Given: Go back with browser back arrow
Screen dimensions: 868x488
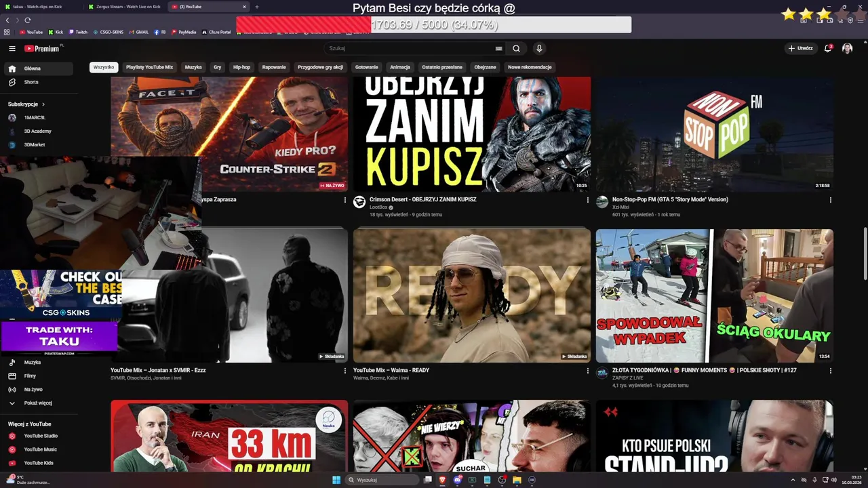Looking at the screenshot, I should (7, 20).
